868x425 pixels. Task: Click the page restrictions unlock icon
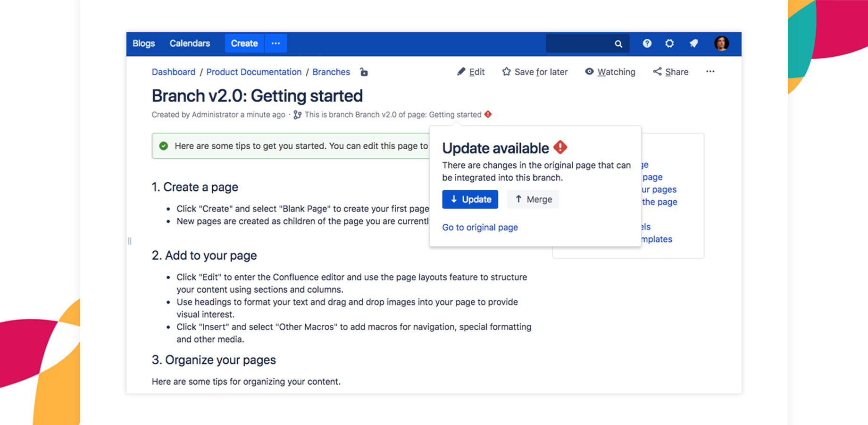(364, 72)
